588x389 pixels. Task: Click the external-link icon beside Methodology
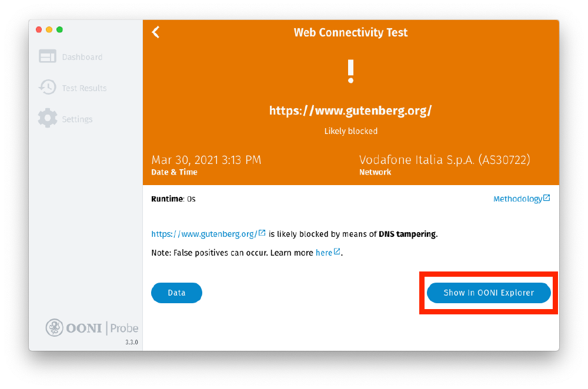point(547,198)
